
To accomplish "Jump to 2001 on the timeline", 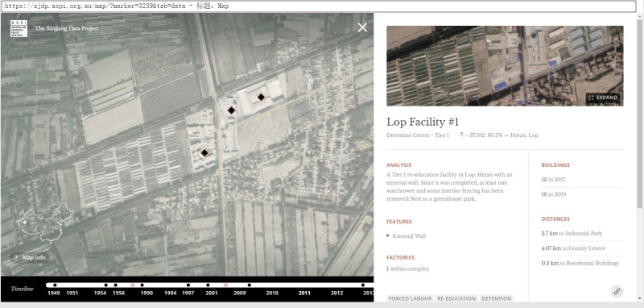I will [x=212, y=293].
